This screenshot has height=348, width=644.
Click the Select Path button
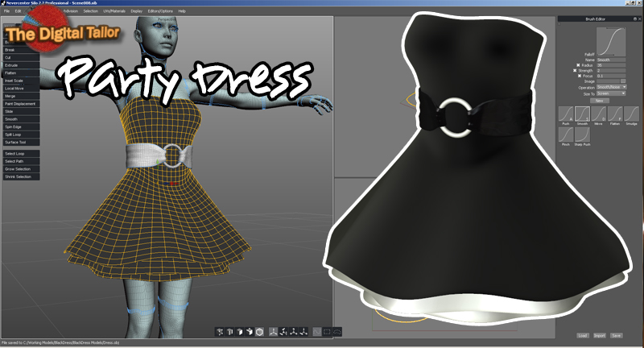click(22, 161)
